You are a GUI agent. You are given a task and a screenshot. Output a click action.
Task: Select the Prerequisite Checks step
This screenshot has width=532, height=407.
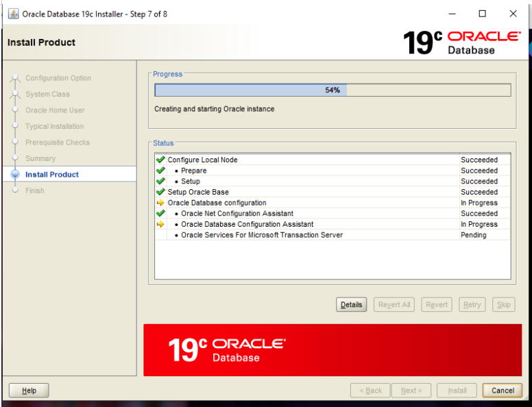pos(58,143)
